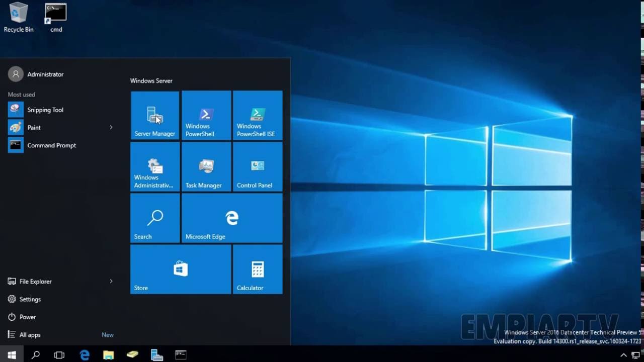
Task: Click the Search tile
Action: tap(155, 218)
